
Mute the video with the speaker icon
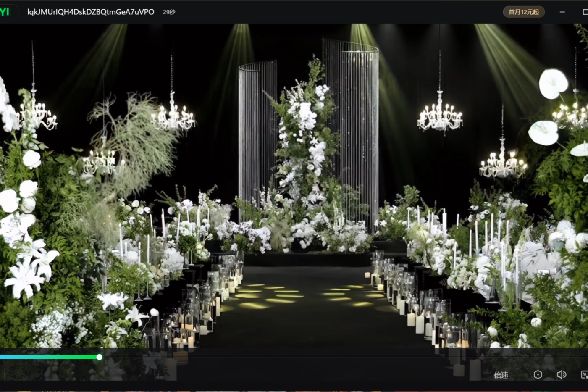(x=561, y=374)
